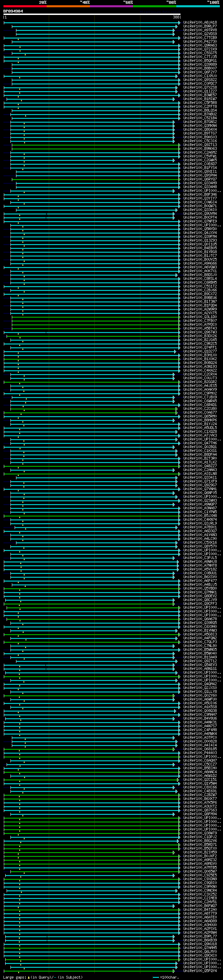Click the alignment bar for UniRef100_A9TRV8

[x=95, y=30]
